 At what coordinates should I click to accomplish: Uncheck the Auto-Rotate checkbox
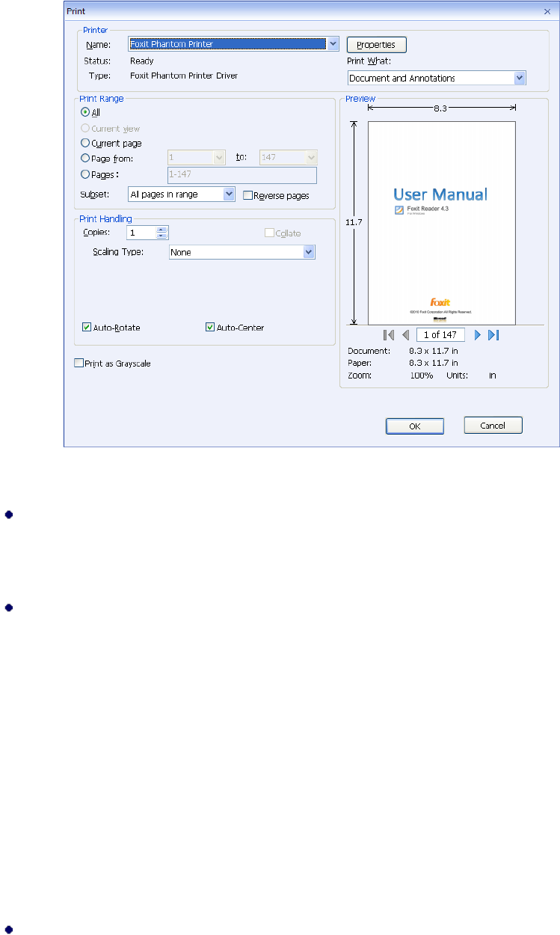click(87, 328)
